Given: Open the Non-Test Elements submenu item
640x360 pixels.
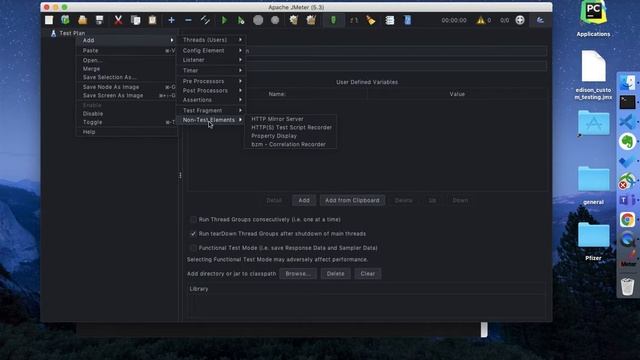Looking at the screenshot, I should pyautogui.click(x=211, y=120).
